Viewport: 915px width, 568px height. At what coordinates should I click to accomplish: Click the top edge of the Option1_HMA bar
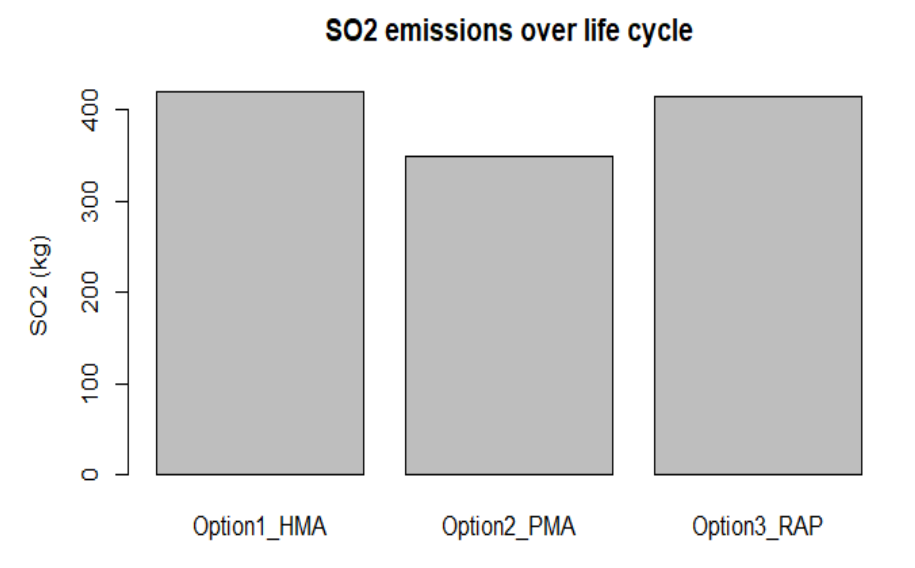click(x=260, y=92)
